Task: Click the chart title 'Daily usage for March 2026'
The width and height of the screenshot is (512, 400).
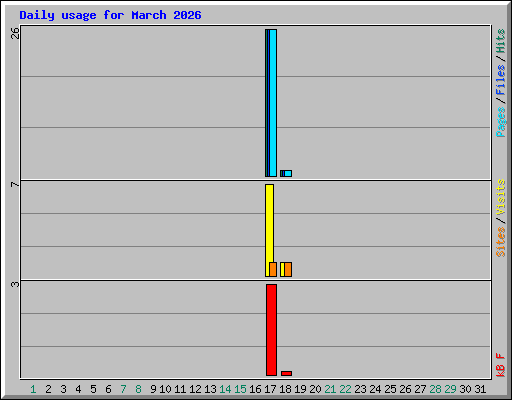Action: pos(110,15)
